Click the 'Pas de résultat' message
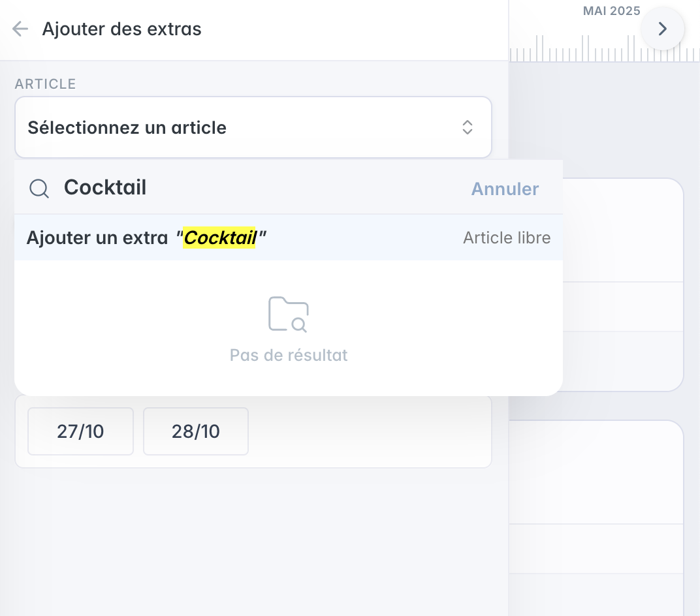This screenshot has height=616, width=700. click(x=289, y=356)
